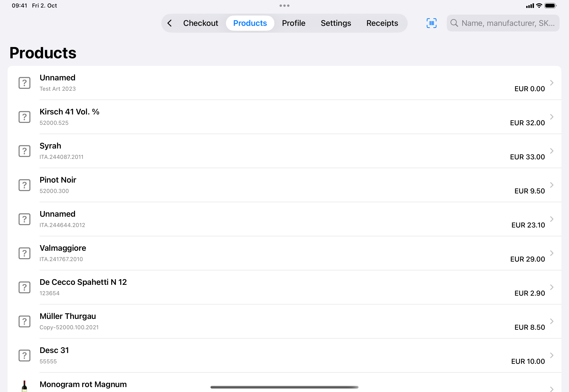This screenshot has width=569, height=392.
Task: Tap the chevron on the Syrah row
Action: click(x=552, y=151)
